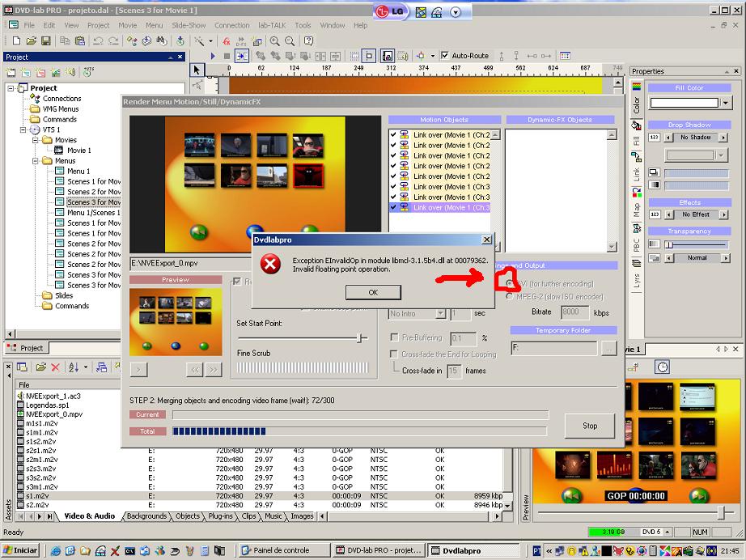Click the open folder icon in Assets toolbar
The width and height of the screenshot is (746, 560).
pyautogui.click(x=41, y=367)
